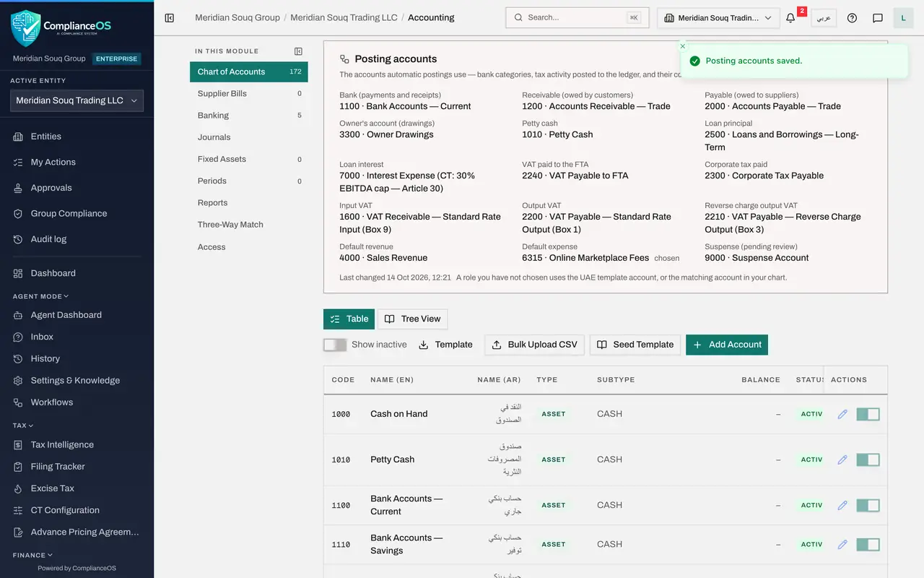Open the Active Entity dropdown
Image resolution: width=924 pixels, height=578 pixels.
77,100
